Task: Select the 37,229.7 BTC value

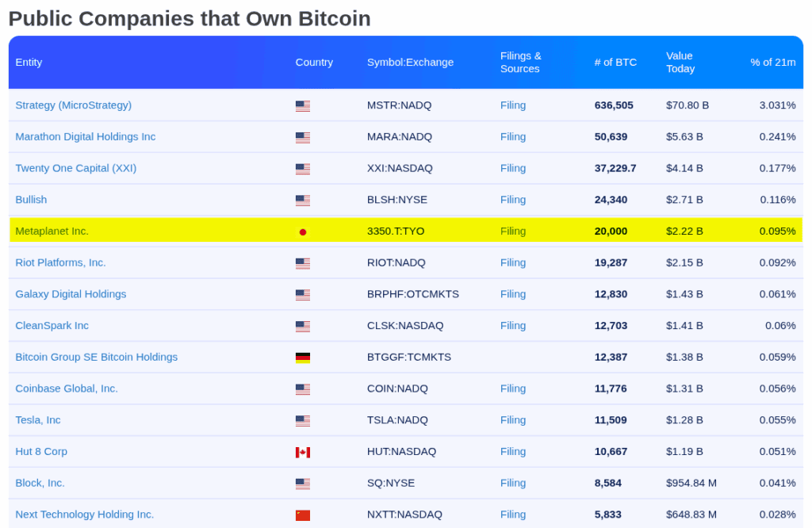Action: [615, 168]
